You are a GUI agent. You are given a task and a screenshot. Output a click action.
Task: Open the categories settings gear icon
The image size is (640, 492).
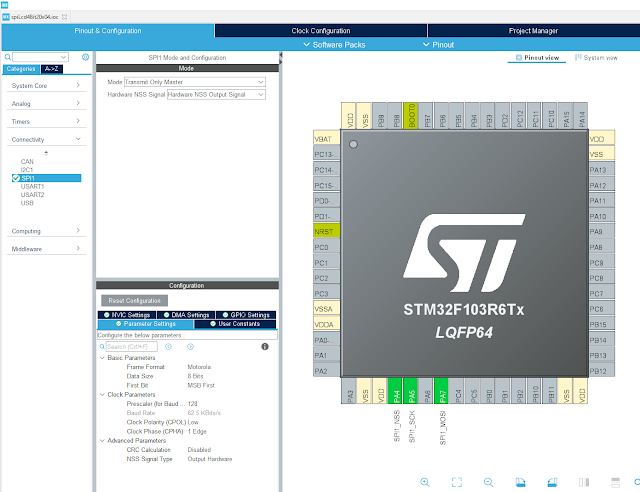click(x=85, y=57)
